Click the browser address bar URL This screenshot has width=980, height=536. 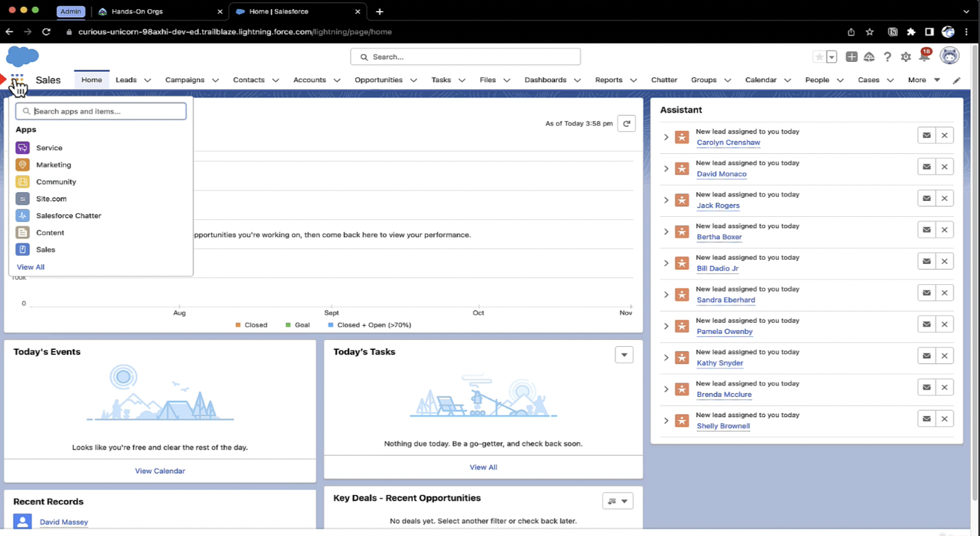click(x=235, y=32)
